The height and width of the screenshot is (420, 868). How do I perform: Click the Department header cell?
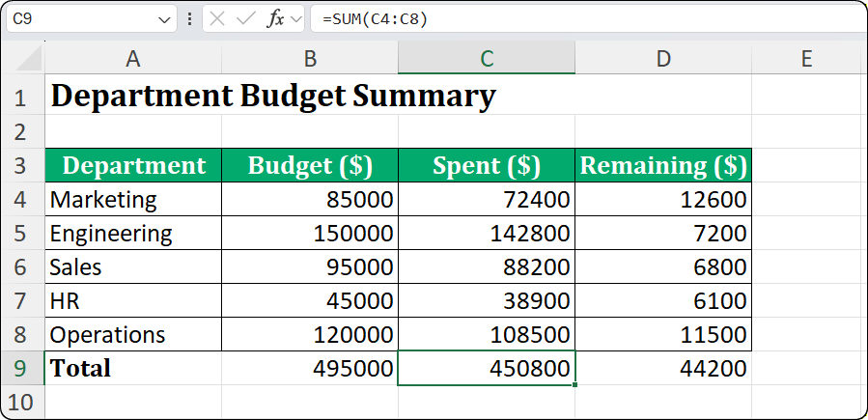click(x=133, y=165)
